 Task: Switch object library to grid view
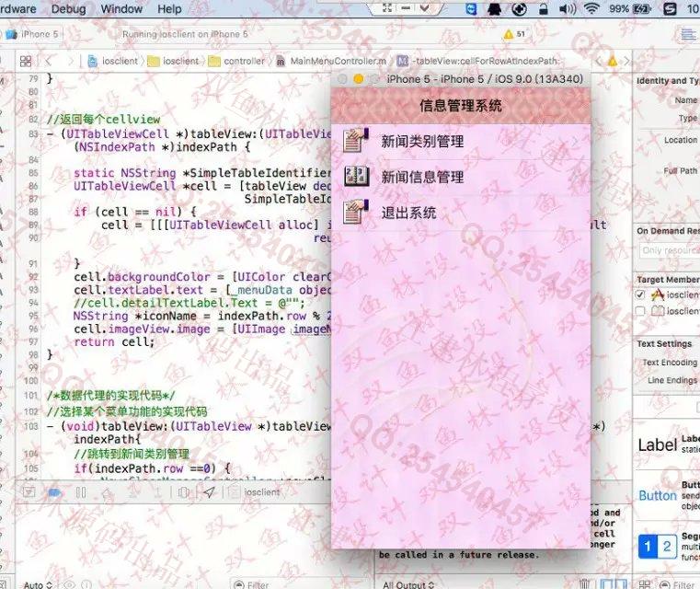tap(645, 584)
